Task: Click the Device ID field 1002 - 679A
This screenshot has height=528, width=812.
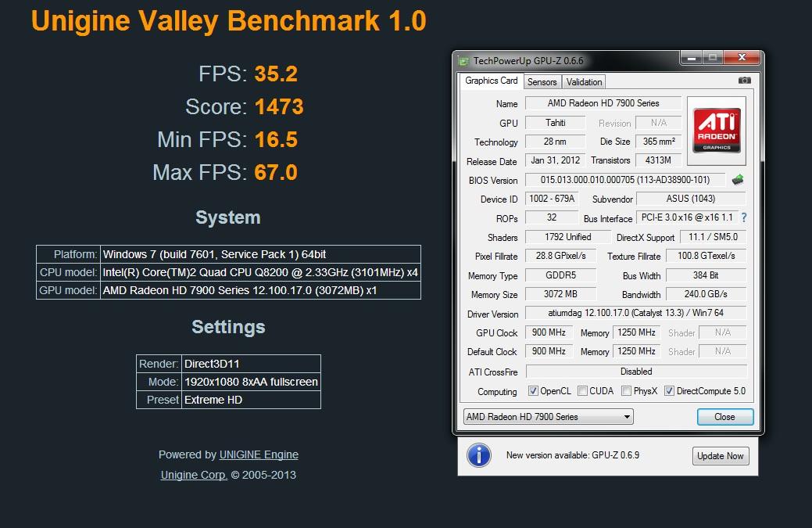Action: (552, 199)
